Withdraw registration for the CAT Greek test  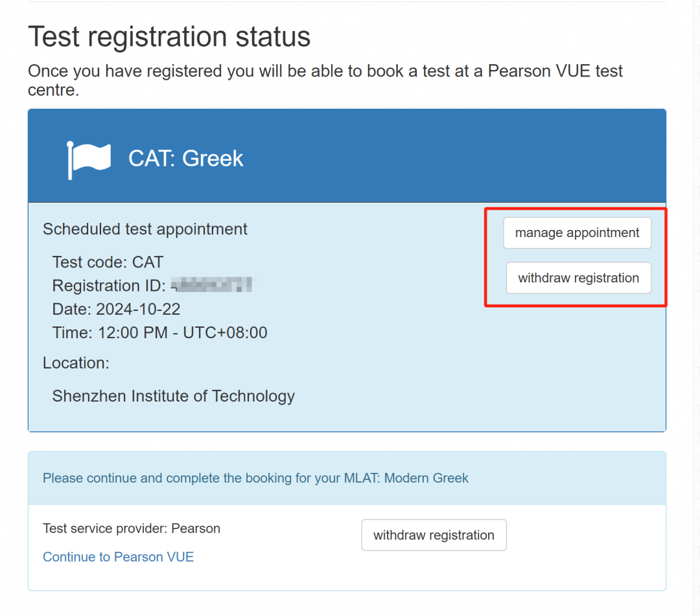(x=578, y=278)
